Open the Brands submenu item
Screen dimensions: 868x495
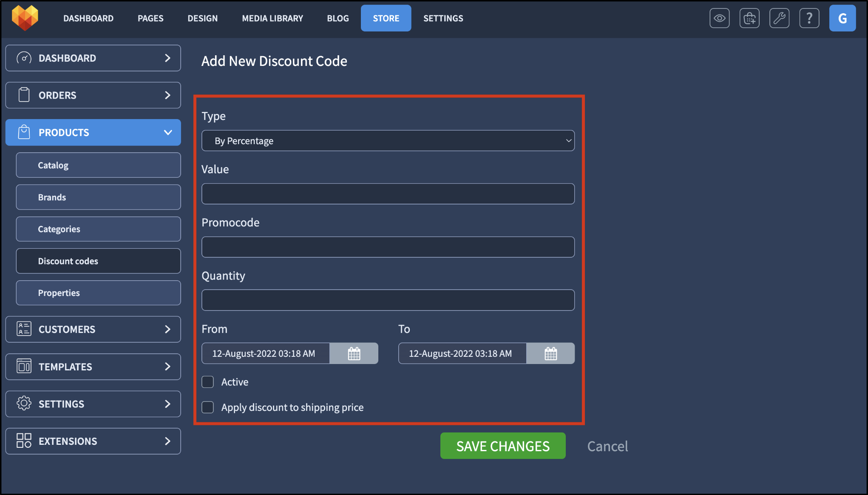click(x=98, y=197)
